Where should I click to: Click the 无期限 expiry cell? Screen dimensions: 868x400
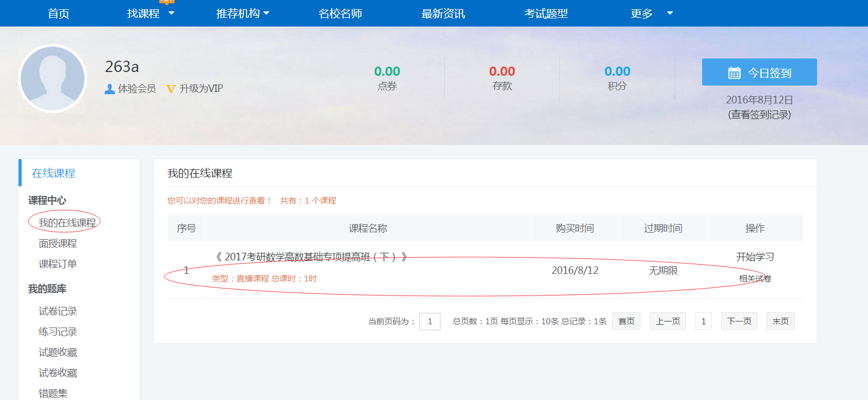tap(663, 270)
